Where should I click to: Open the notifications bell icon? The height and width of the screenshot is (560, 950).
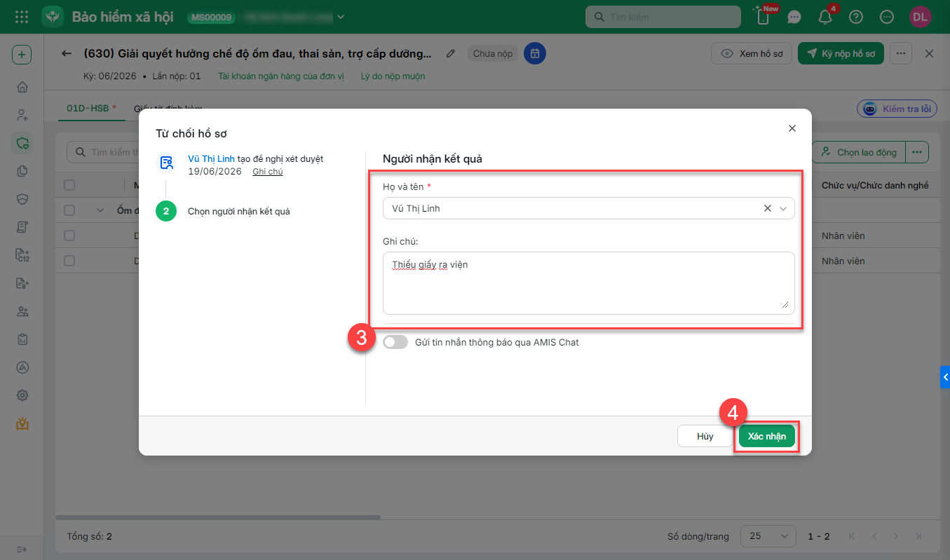click(x=825, y=17)
